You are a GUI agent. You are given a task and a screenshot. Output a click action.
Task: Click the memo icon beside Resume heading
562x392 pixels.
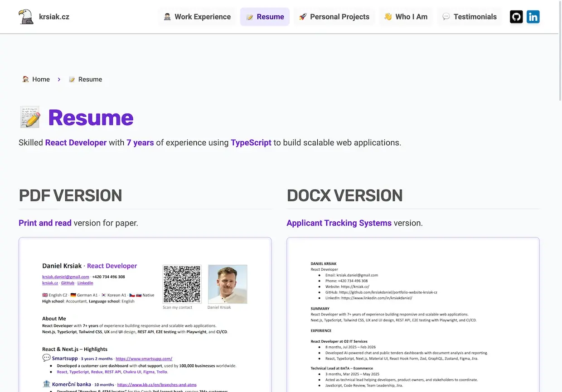30,117
